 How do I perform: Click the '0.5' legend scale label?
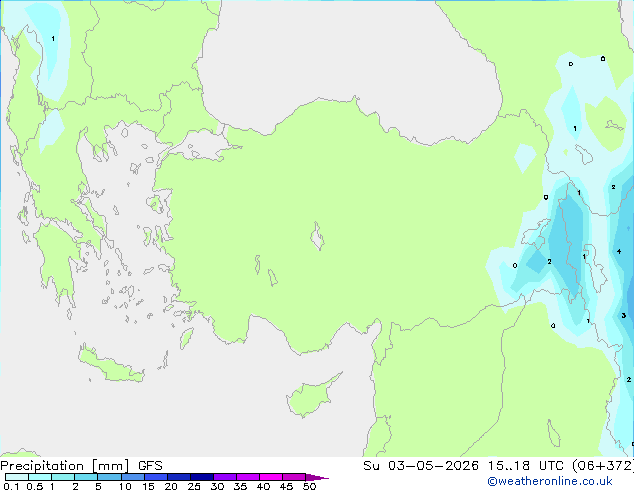click(x=35, y=486)
